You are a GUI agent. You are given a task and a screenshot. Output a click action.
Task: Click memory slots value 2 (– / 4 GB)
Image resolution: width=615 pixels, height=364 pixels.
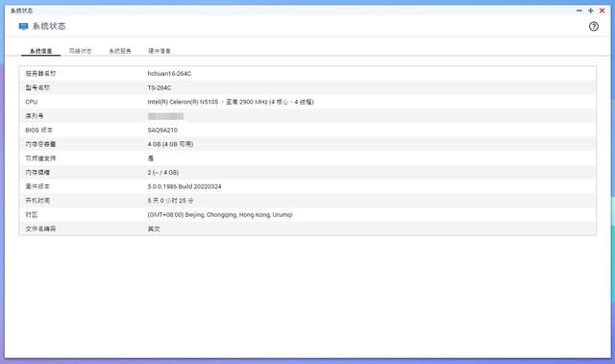(163, 173)
